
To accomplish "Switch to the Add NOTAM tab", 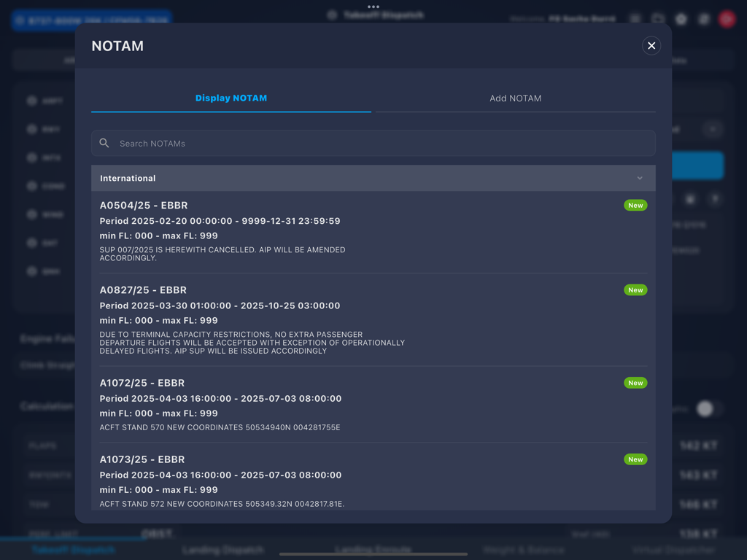I will point(516,98).
